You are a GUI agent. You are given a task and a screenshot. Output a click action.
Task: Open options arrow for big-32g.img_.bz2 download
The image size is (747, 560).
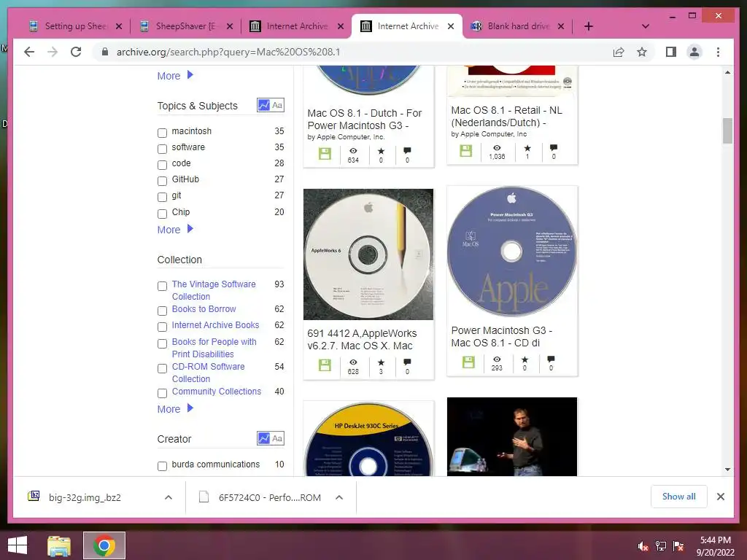169,497
